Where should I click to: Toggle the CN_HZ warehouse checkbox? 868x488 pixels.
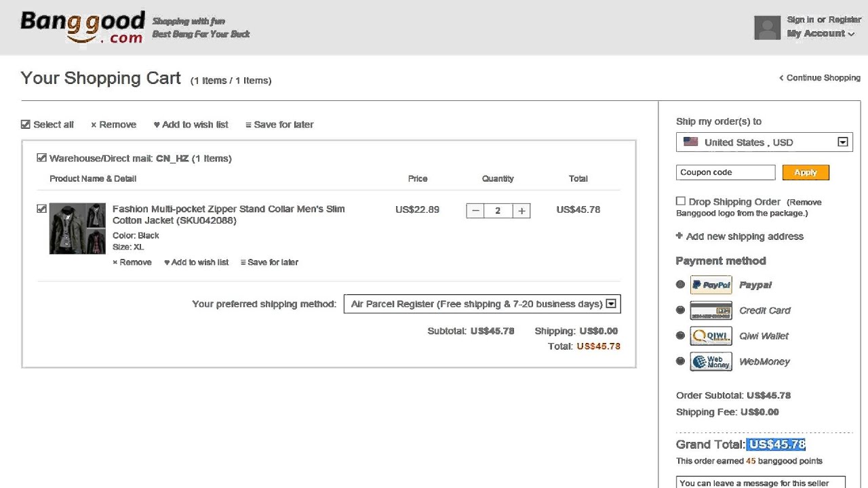[x=41, y=158]
